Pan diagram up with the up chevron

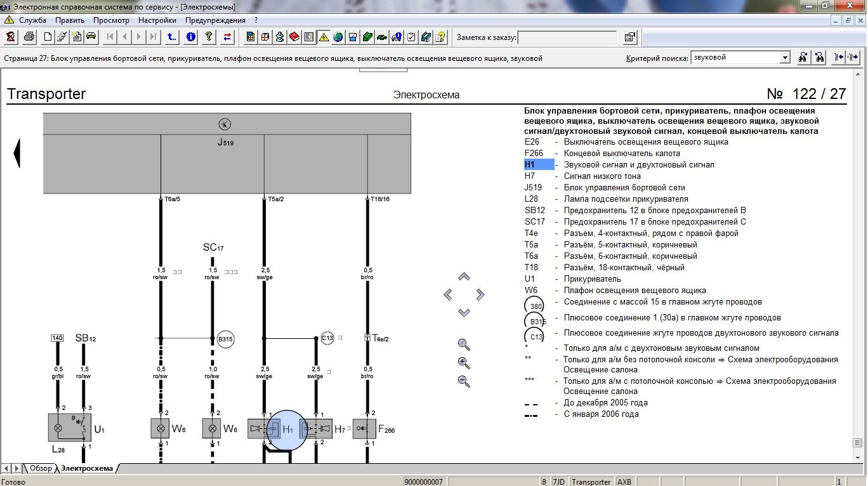(464, 277)
